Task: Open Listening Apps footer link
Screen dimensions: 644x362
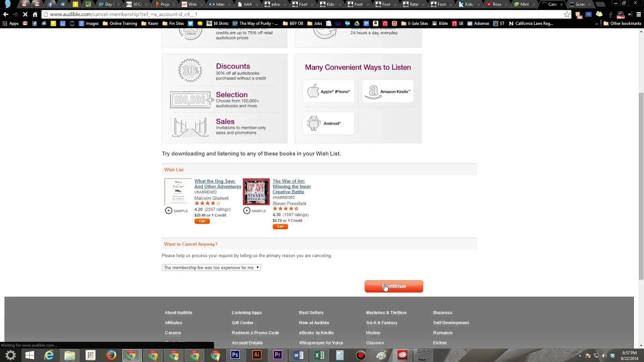Action: click(247, 313)
